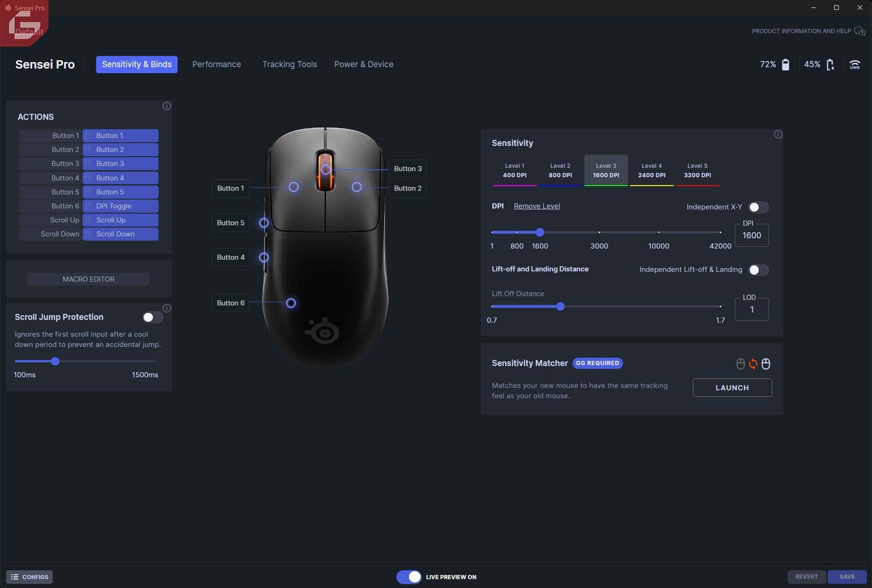
Task: Click the 72% mouse battery icon
Action: click(x=786, y=64)
